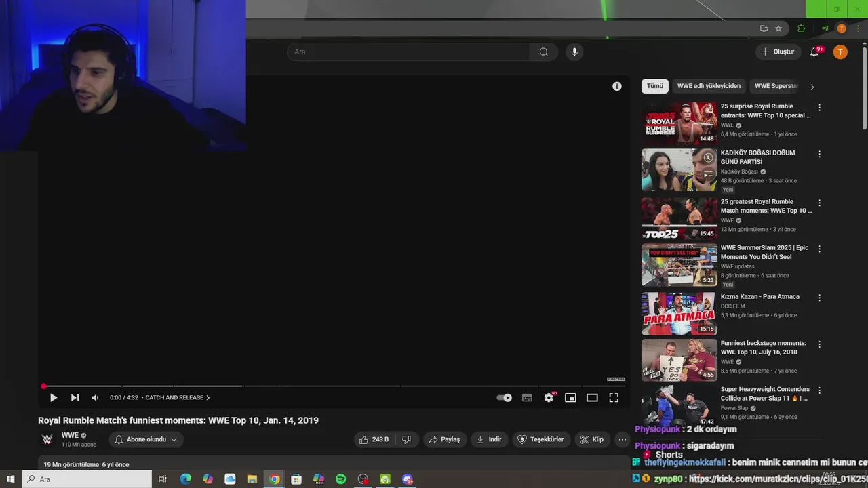The height and width of the screenshot is (488, 868).
Task: Open options for 25 greatest Royal Rumble moments
Action: 819,203
